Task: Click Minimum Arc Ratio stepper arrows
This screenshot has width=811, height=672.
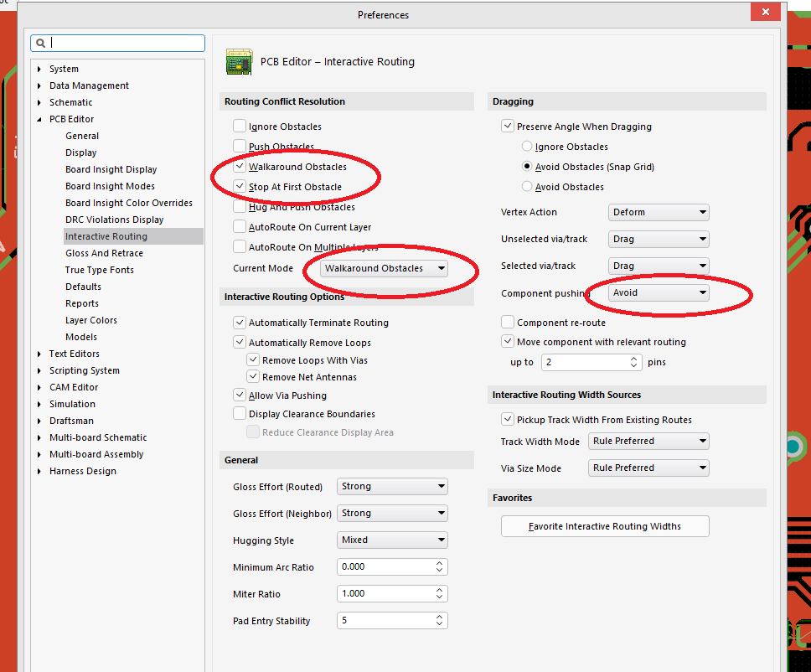Action: [x=439, y=567]
